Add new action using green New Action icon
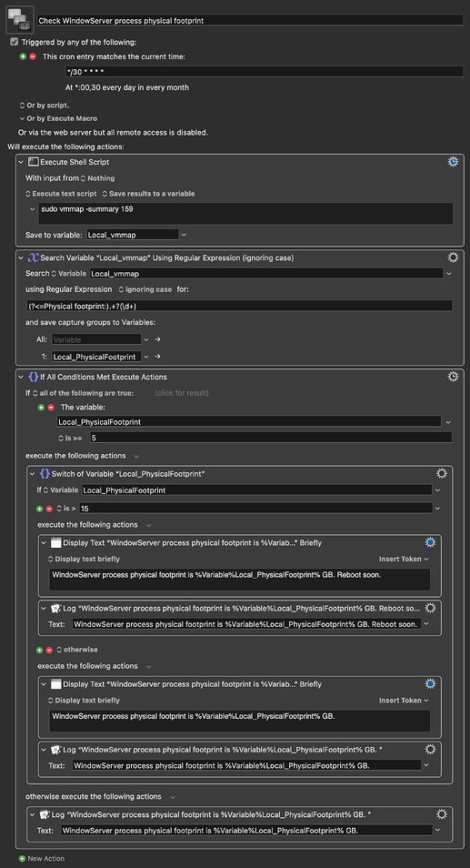Screen dimensions: 470x868 click(22, 859)
